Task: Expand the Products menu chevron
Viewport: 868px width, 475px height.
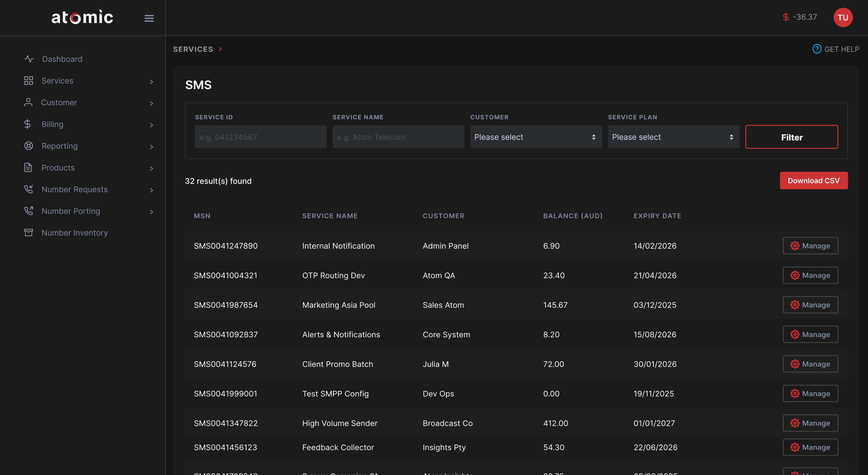Action: point(151,168)
